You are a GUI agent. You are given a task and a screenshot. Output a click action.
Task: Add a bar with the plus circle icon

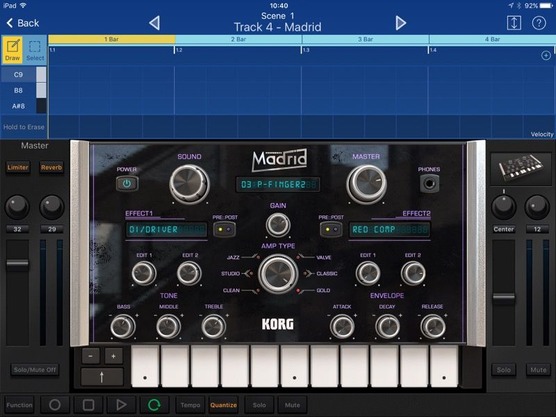546,55
